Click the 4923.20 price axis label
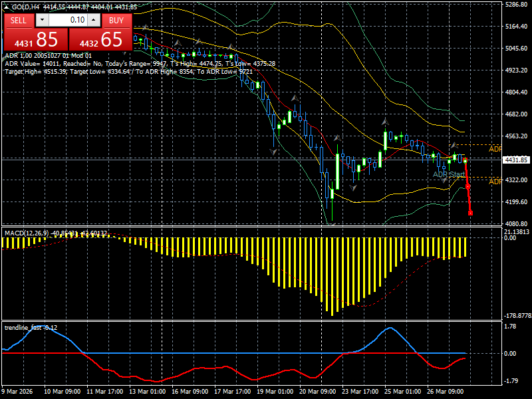The image size is (532, 399). pos(517,70)
